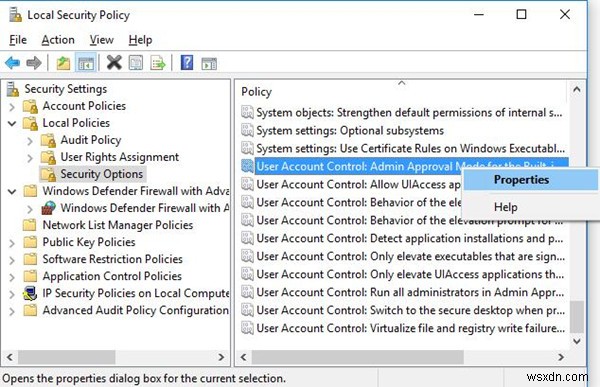Click the icon beside Switch to the secure desktop row
The height and width of the screenshot is (387, 600).
pyautogui.click(x=247, y=310)
